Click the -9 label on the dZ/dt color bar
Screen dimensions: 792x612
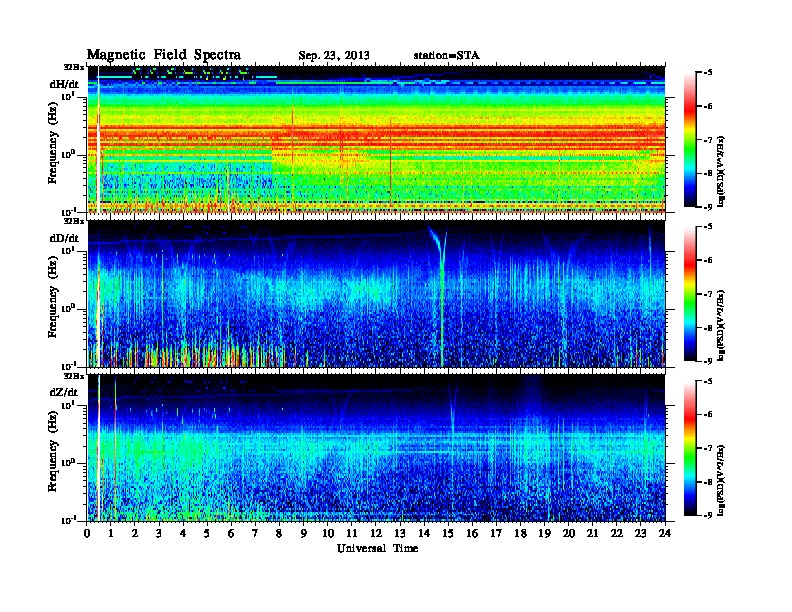coord(708,515)
